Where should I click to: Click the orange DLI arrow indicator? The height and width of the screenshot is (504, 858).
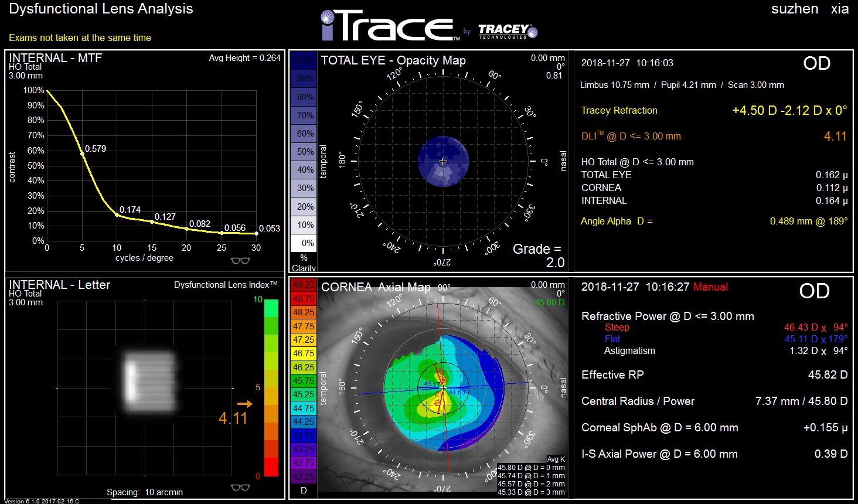(245, 404)
